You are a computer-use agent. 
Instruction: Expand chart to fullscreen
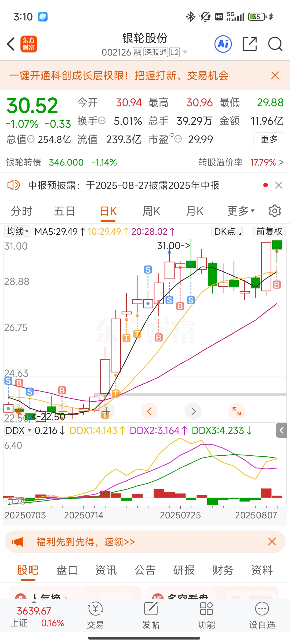tap(237, 411)
